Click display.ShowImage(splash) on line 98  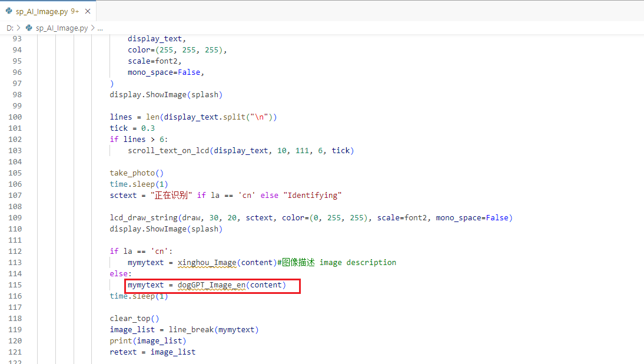click(166, 94)
